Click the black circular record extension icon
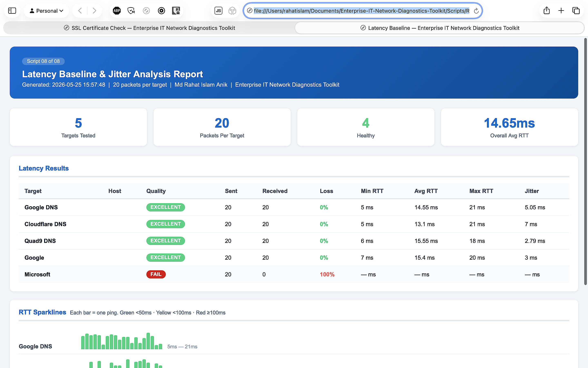The image size is (588, 368). tap(161, 11)
